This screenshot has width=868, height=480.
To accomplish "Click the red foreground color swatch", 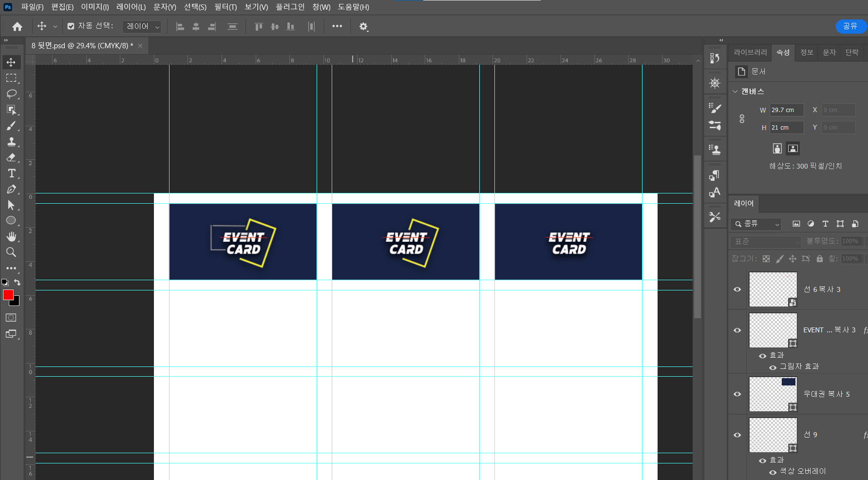I will pos(8,295).
